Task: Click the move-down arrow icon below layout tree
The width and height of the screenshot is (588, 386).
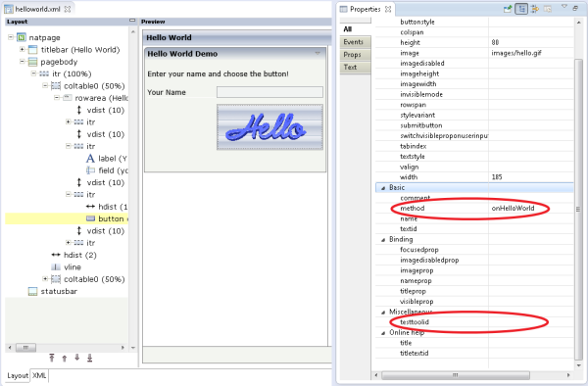Action: [76, 358]
